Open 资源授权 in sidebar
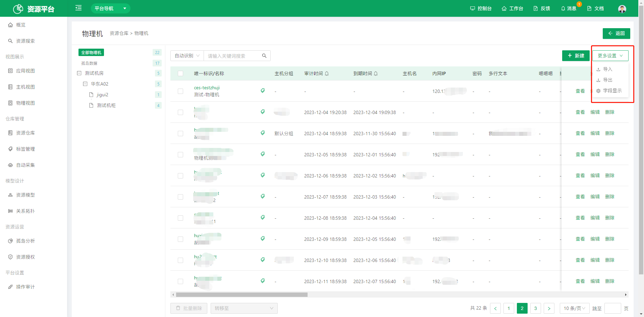Viewport: 644px width, 317px height. (x=21, y=257)
